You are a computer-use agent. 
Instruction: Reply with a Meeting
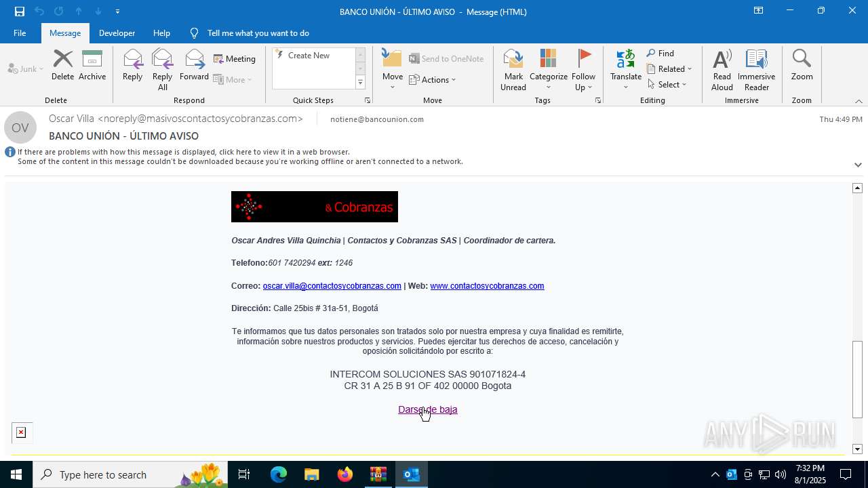coord(235,59)
